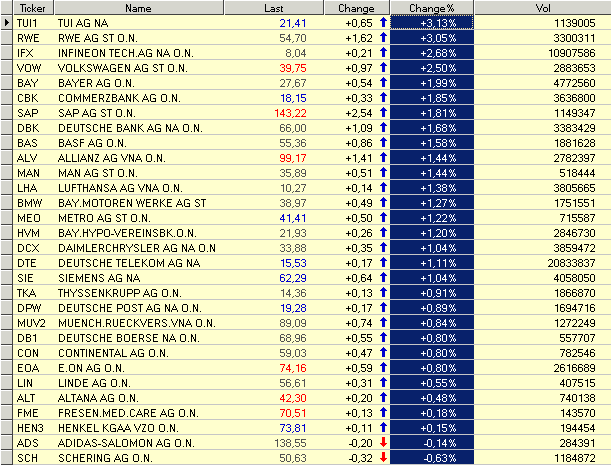Select the row marker arrow beside TUI1
This screenshot has height=465, width=611.
(x=7, y=23)
